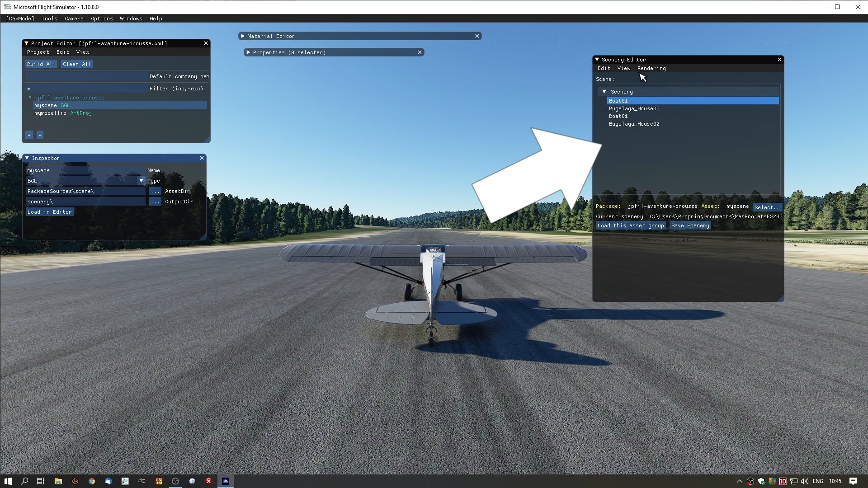Open the Type BGL dropdown arrow

point(141,181)
